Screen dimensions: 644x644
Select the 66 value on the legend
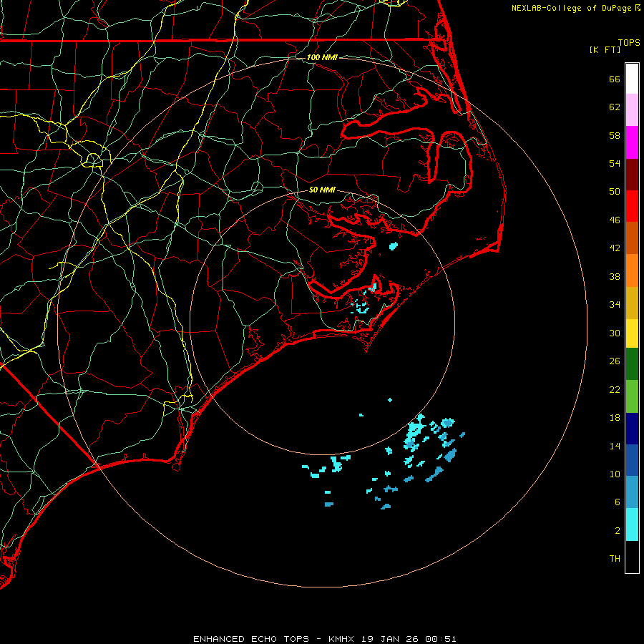[615, 79]
